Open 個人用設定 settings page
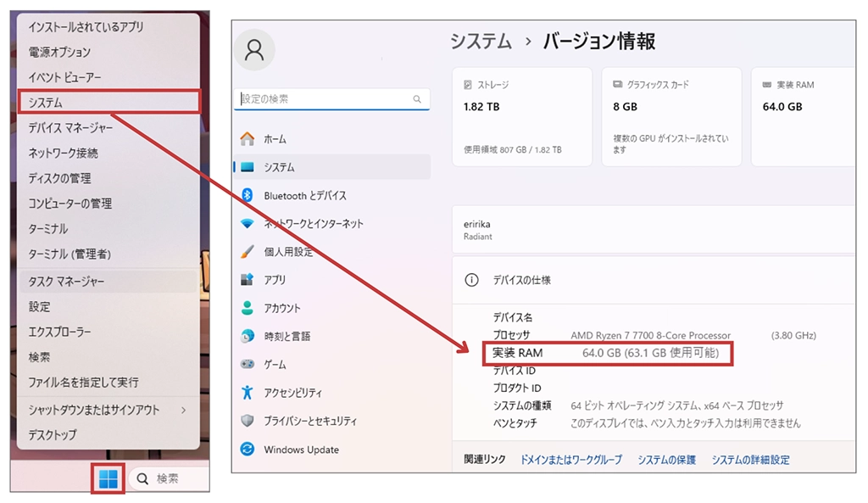The image size is (868, 503). pos(332,251)
